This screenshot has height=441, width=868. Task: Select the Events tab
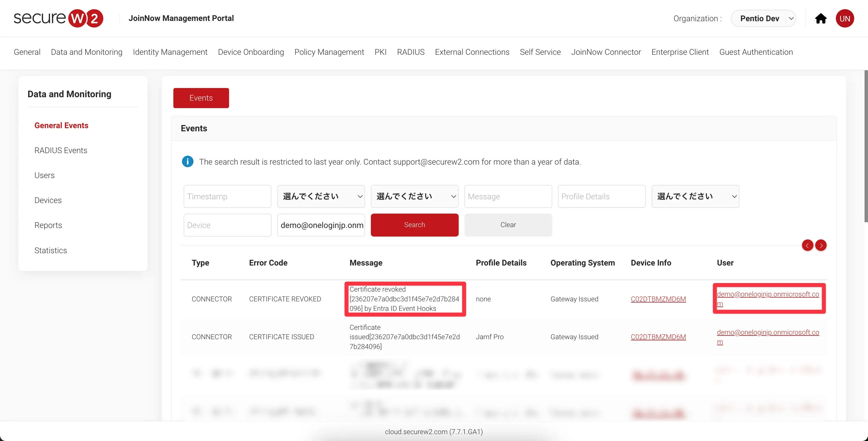201,98
